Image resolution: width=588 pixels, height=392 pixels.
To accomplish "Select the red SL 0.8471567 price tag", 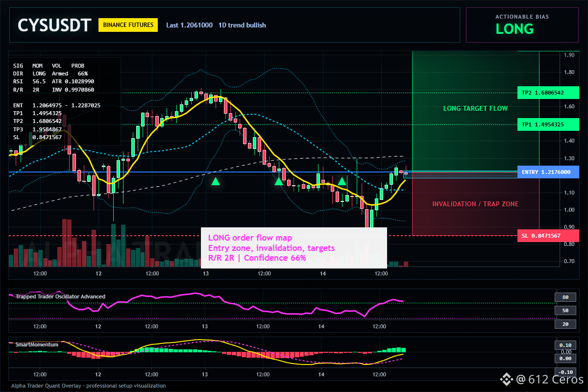I will [x=547, y=236].
